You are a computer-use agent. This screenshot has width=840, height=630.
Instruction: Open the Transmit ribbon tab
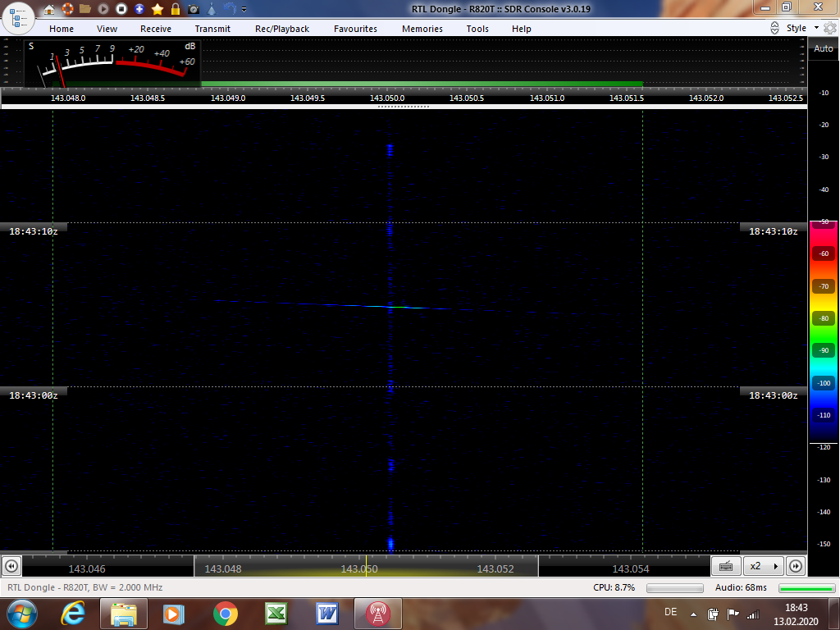point(212,29)
